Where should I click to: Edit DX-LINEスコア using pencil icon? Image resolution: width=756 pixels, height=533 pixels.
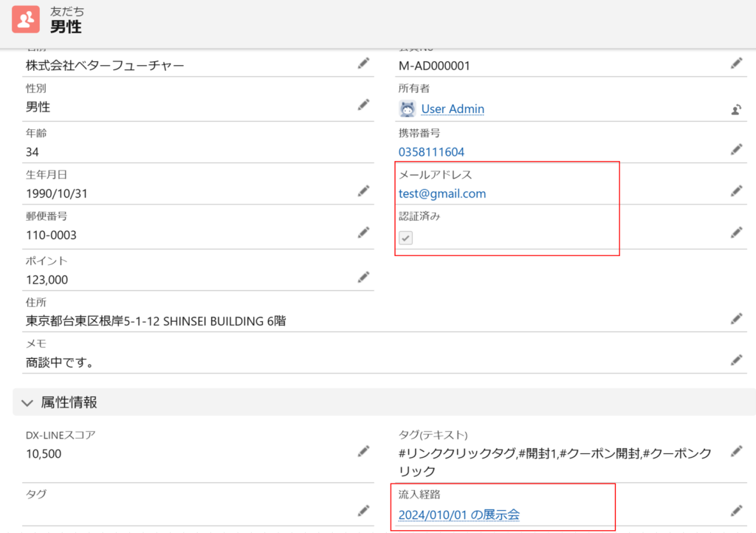363,451
